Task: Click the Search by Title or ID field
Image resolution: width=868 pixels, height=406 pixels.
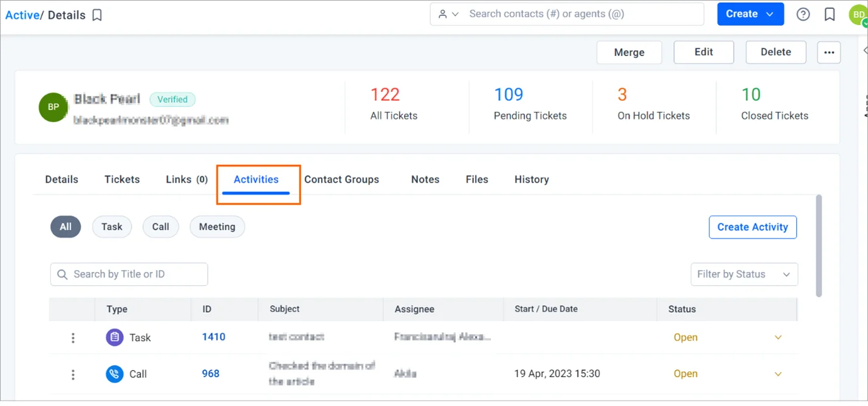Action: click(128, 274)
